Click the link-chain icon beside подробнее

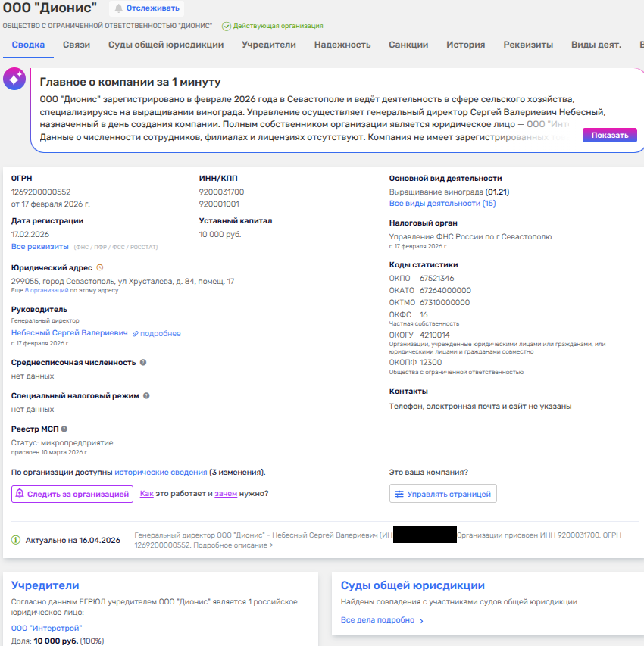coord(136,333)
